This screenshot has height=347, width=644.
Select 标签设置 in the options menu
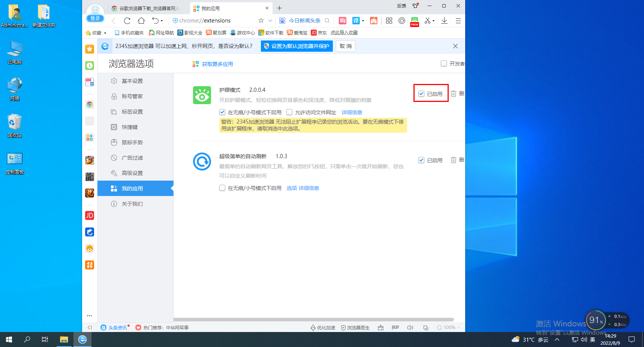(x=135, y=112)
